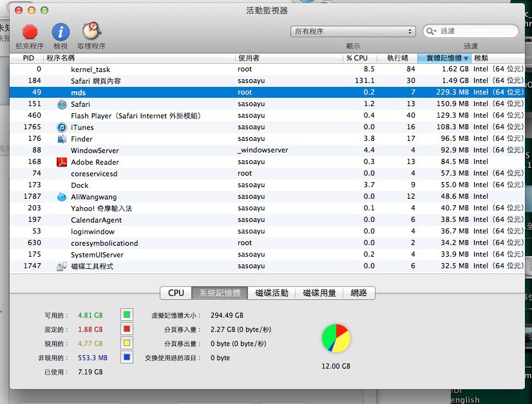Select the loginwindow process row
The width and height of the screenshot is (532, 404).
click(267, 231)
